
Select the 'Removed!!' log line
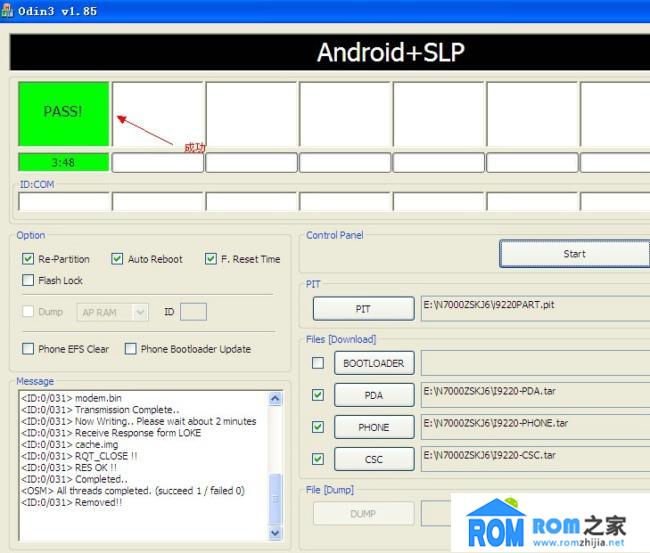click(x=72, y=502)
